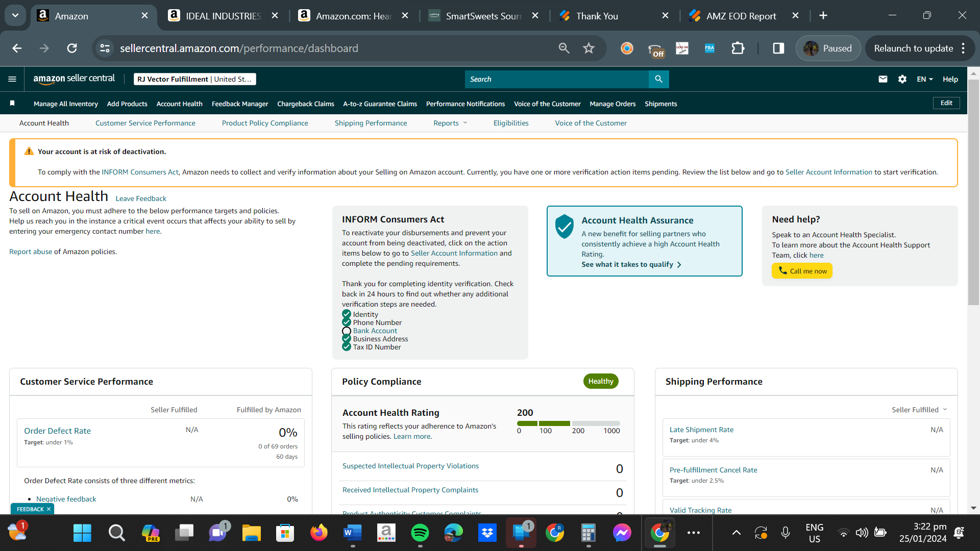
Task: Click the search magnifier button in Seller Central
Action: coord(658,79)
